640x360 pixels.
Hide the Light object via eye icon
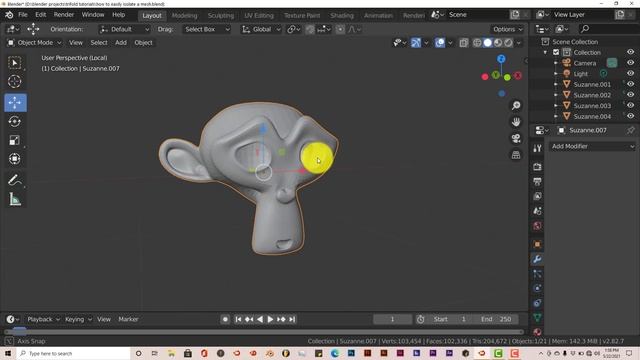pos(631,73)
